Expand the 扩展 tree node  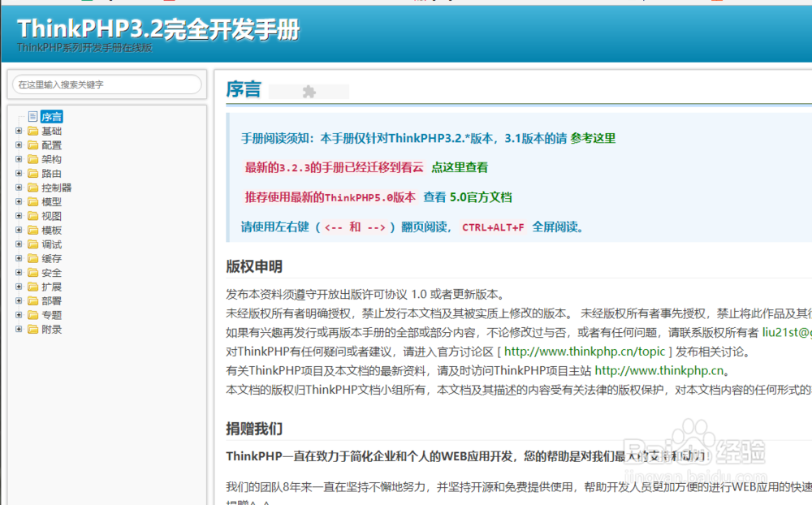[x=19, y=287]
